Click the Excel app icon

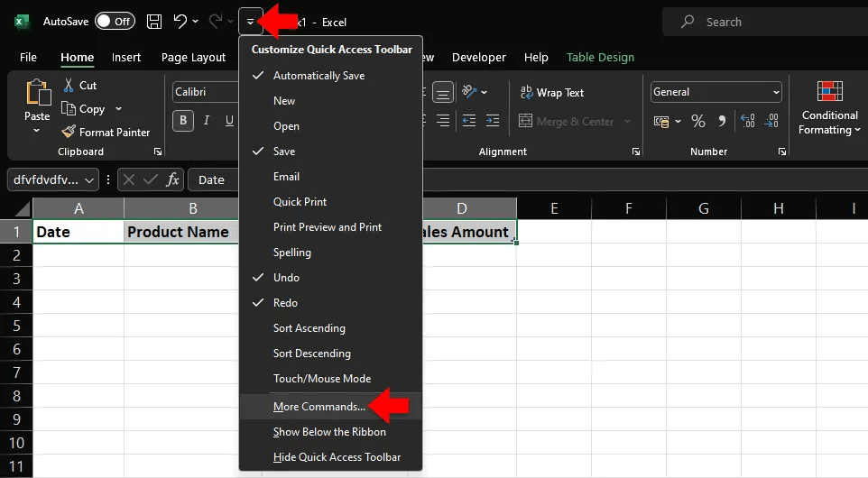point(22,22)
